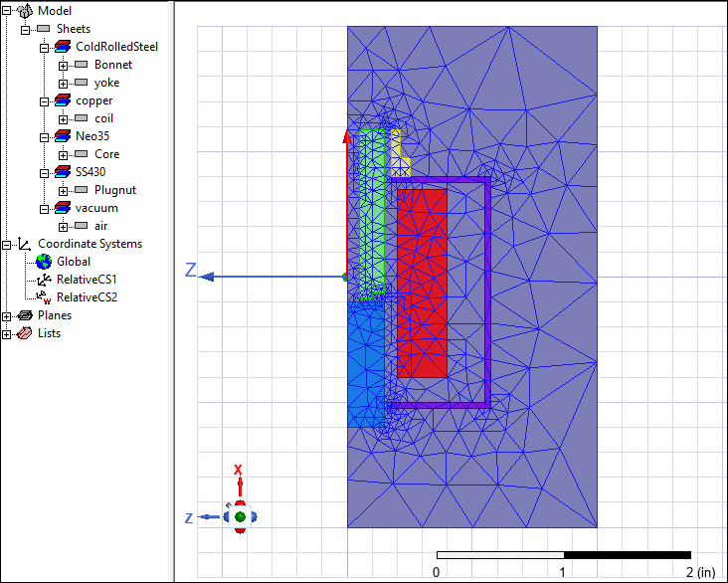Expand the Plugnut object node
The width and height of the screenshot is (728, 583).
63,191
